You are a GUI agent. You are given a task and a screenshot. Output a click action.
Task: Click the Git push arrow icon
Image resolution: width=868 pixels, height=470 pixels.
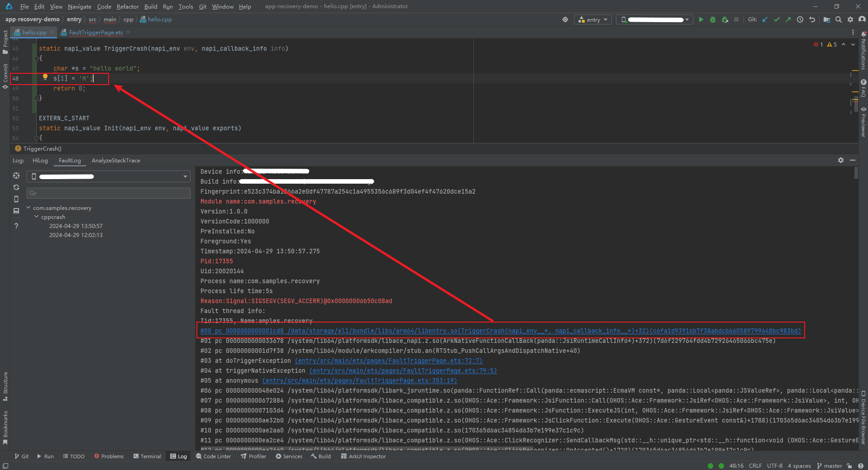coord(788,19)
